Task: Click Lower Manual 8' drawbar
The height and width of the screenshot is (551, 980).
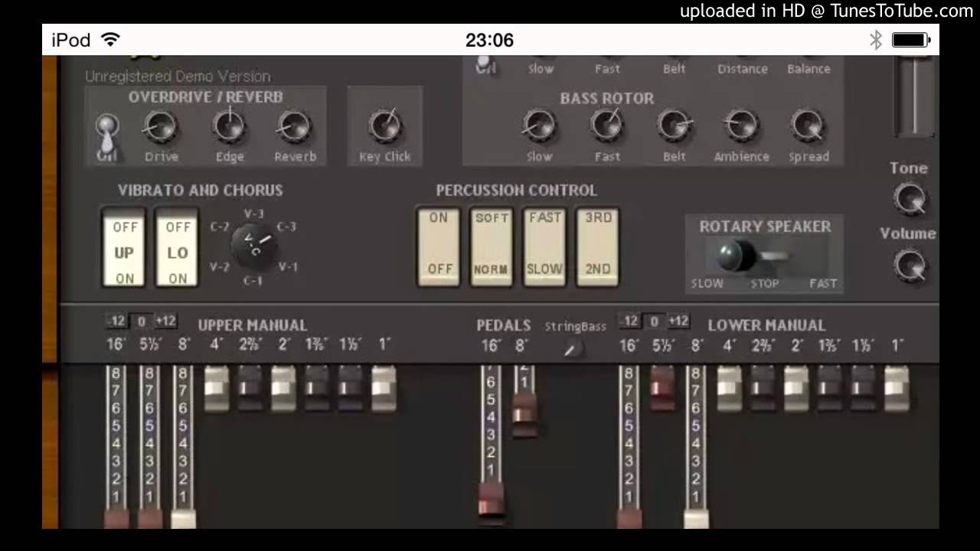Action: click(695, 447)
